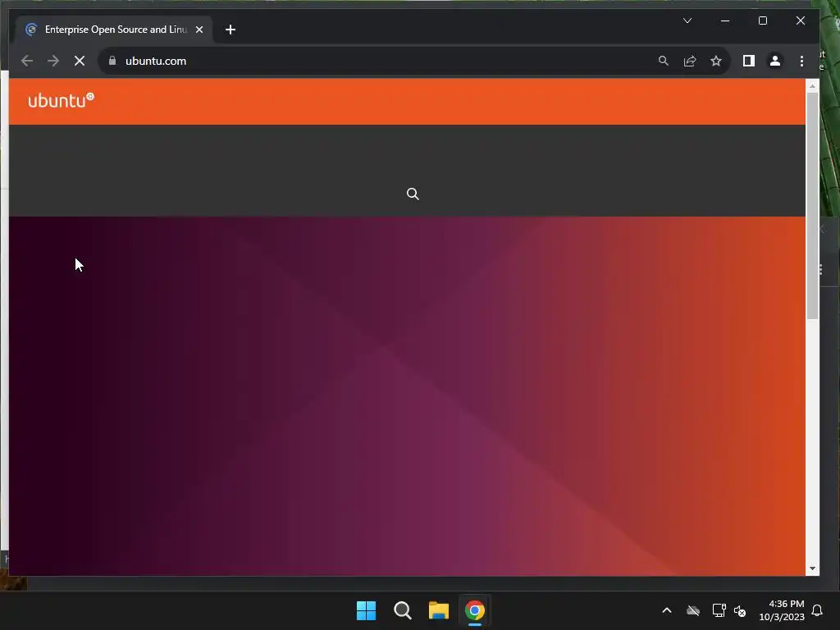Screen dimensions: 840x630
Task: Open Chrome's three-dot menu
Action: (801, 61)
